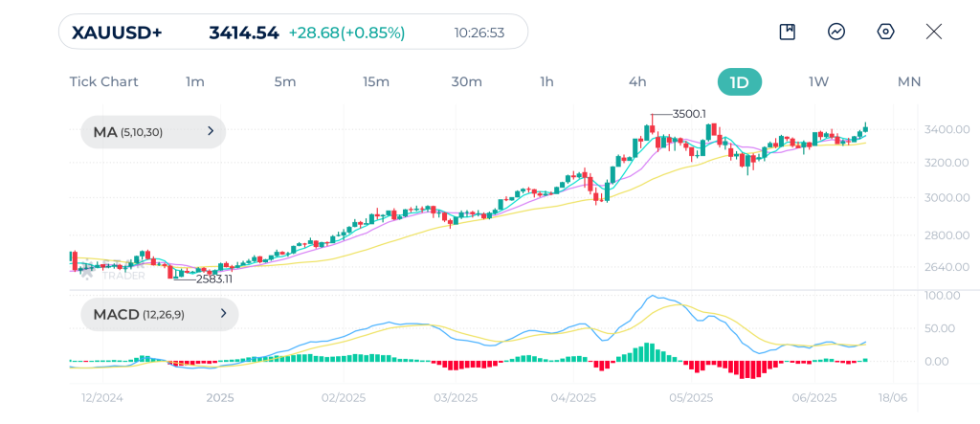Viewport: 980px width, 424px height.
Task: Select the MN monthly timeframe
Action: 908,81
